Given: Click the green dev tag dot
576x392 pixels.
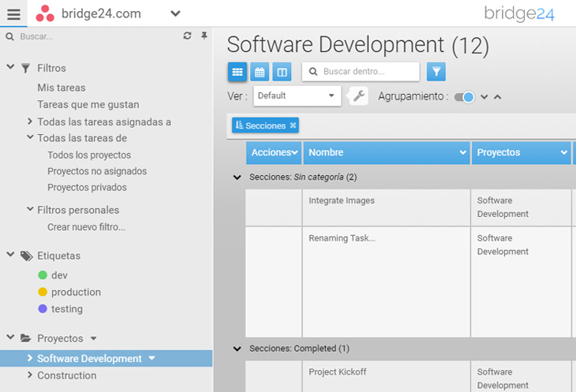Looking at the screenshot, I should click(43, 275).
